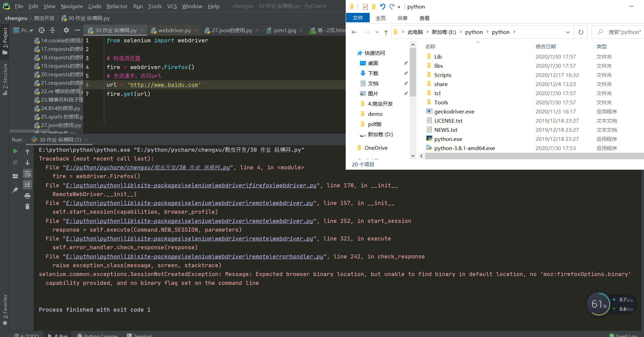This screenshot has width=644, height=337.
Task: Select python-3.8.1-amd64.exe in Explorer
Action: click(x=464, y=148)
